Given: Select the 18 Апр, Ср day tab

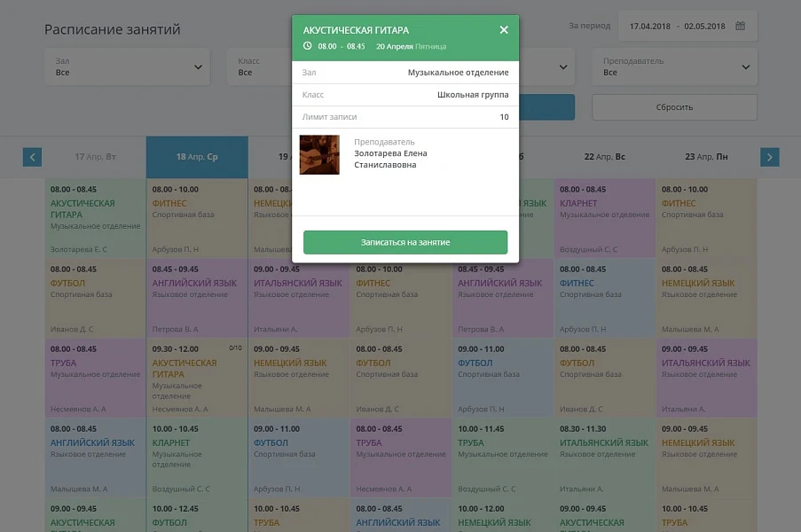Looking at the screenshot, I should (x=197, y=157).
